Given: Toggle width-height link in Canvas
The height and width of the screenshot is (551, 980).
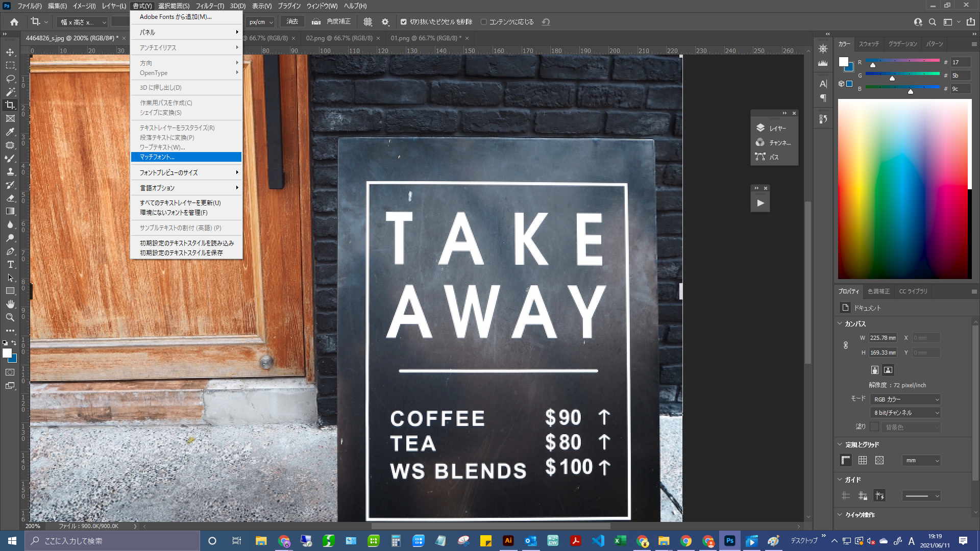Looking at the screenshot, I should coord(846,345).
